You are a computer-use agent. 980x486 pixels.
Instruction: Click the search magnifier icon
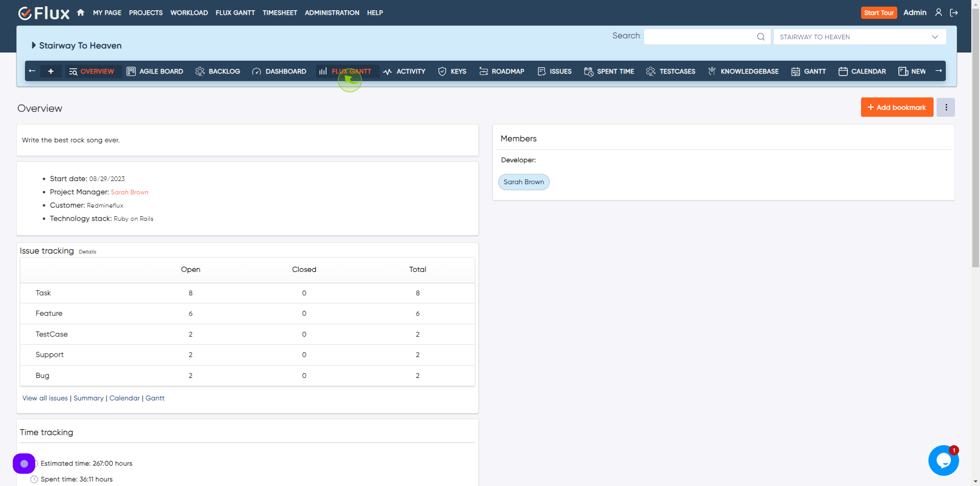pyautogui.click(x=761, y=37)
